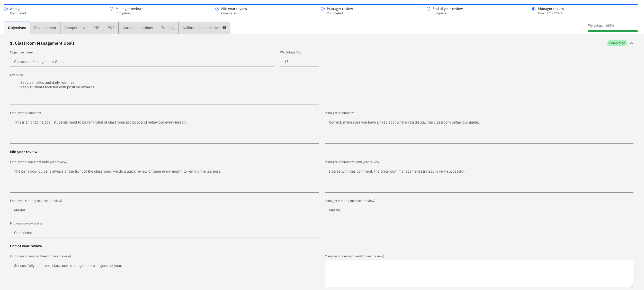Click the green Weightage progress bar
This screenshot has width=644, height=290.
613,31
